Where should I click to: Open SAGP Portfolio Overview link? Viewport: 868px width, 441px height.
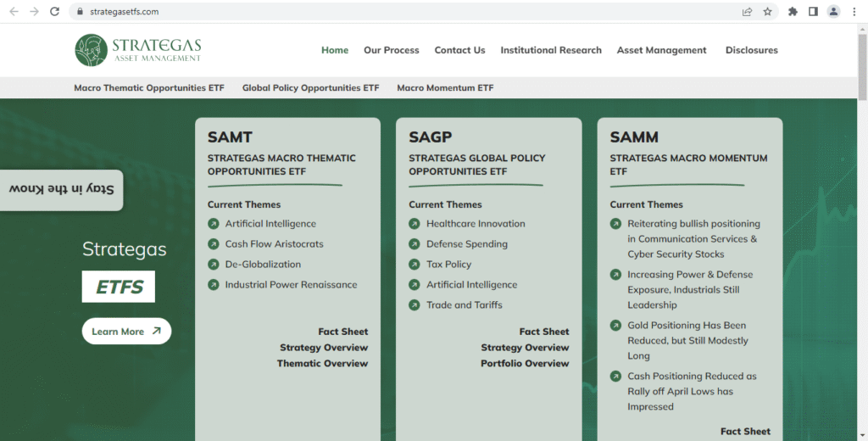pos(525,363)
